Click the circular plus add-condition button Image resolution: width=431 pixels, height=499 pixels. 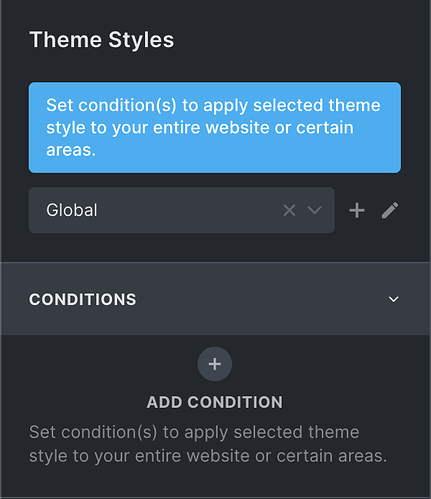pyautogui.click(x=215, y=364)
